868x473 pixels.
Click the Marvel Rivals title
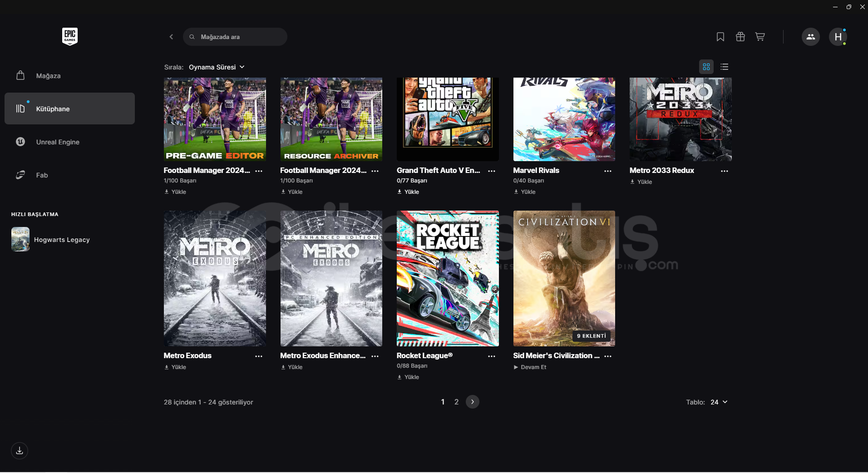(536, 171)
